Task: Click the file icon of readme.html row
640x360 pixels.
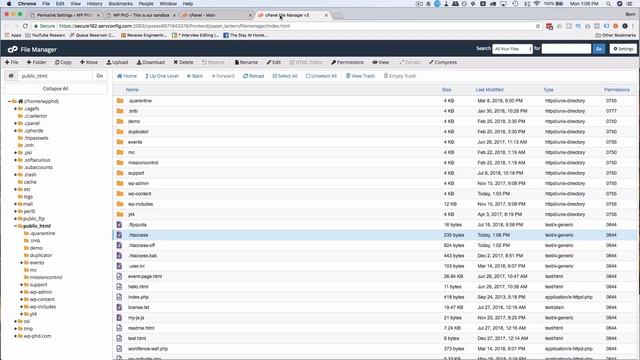Action: click(x=119, y=328)
